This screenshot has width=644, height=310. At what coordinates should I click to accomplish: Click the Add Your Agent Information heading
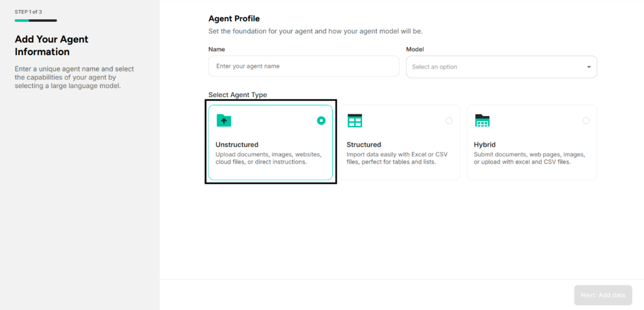tap(51, 46)
